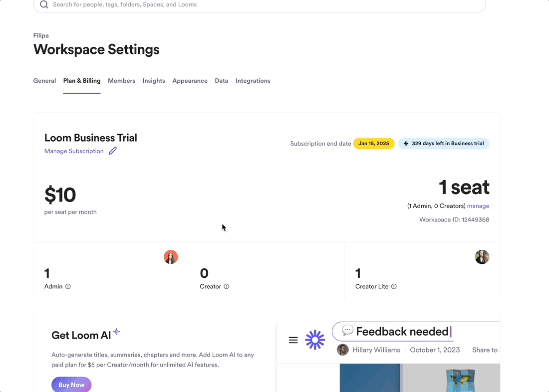Select the Integrations tab
This screenshot has height=392, width=549.
point(253,81)
